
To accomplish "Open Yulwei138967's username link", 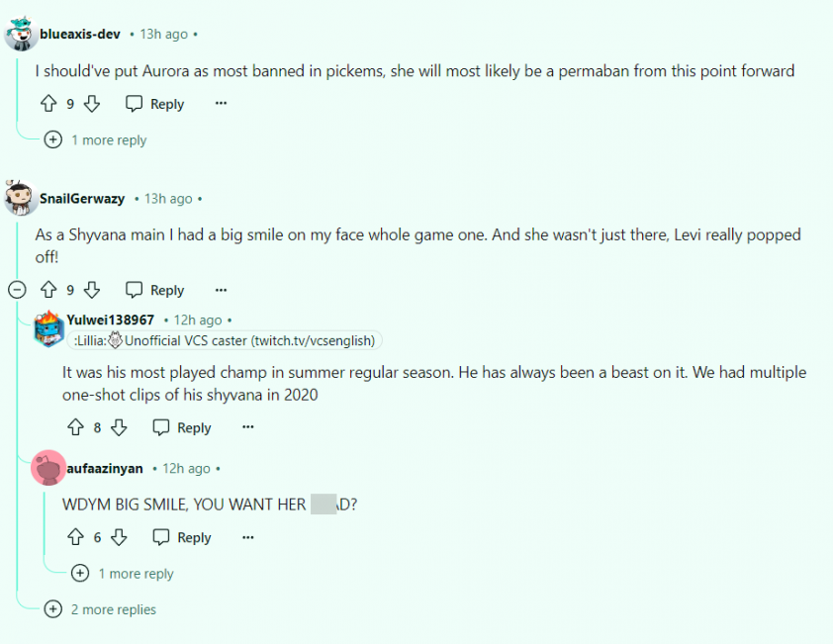I will tap(110, 320).
